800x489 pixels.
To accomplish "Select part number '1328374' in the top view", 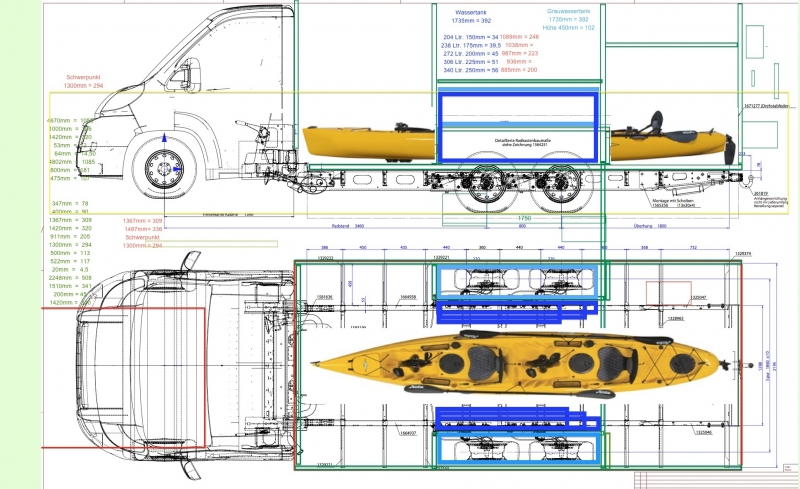I will [x=743, y=254].
